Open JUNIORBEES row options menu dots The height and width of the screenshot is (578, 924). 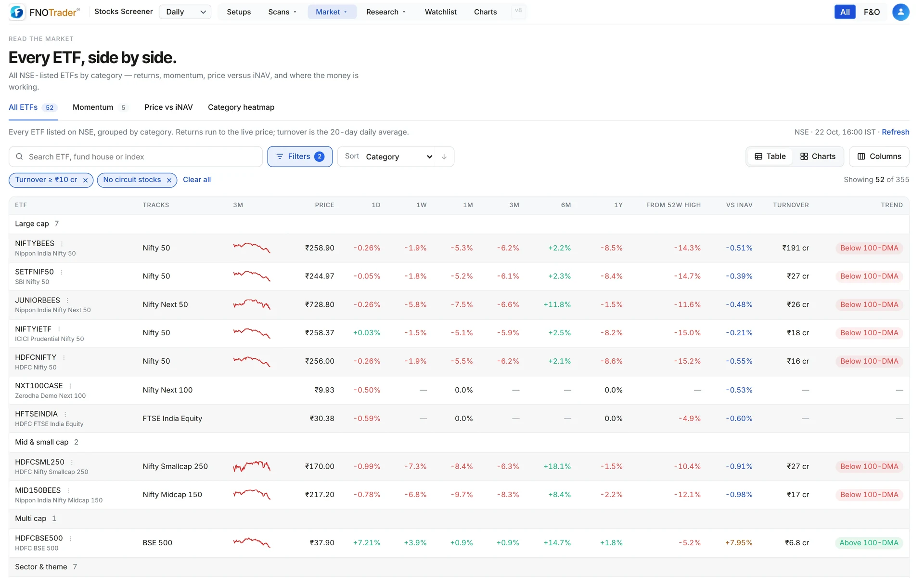(67, 301)
